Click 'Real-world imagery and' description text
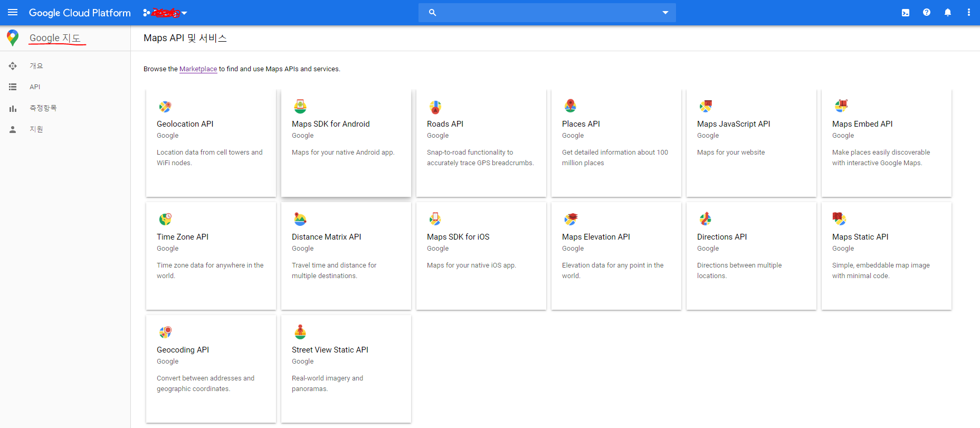Image resolution: width=980 pixels, height=428 pixels. (327, 378)
